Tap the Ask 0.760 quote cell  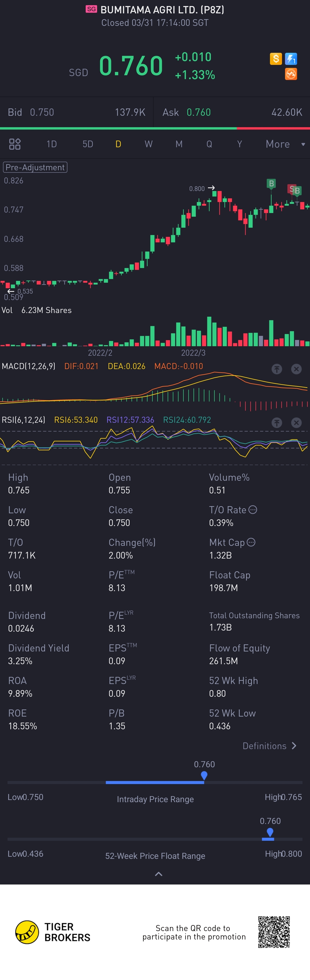[232, 112]
